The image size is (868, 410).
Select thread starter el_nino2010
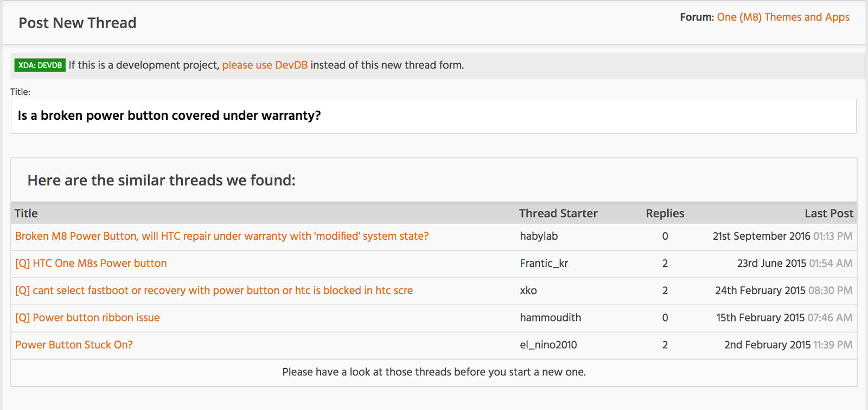(548, 345)
